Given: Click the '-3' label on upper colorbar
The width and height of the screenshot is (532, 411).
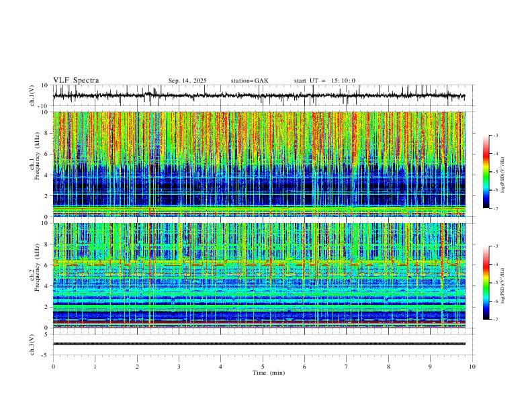Looking at the screenshot, I should [x=495, y=135].
